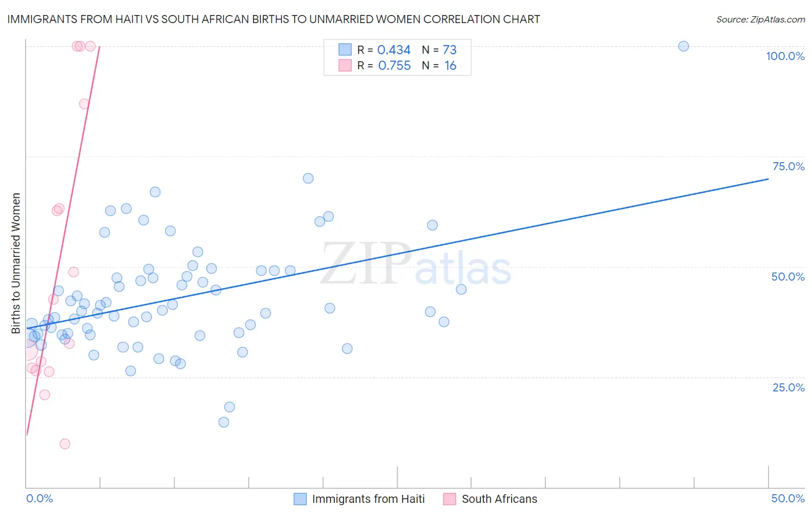Screen dimensions: 812x515
Task: Click the South Africans legend label
Action: 499,499
